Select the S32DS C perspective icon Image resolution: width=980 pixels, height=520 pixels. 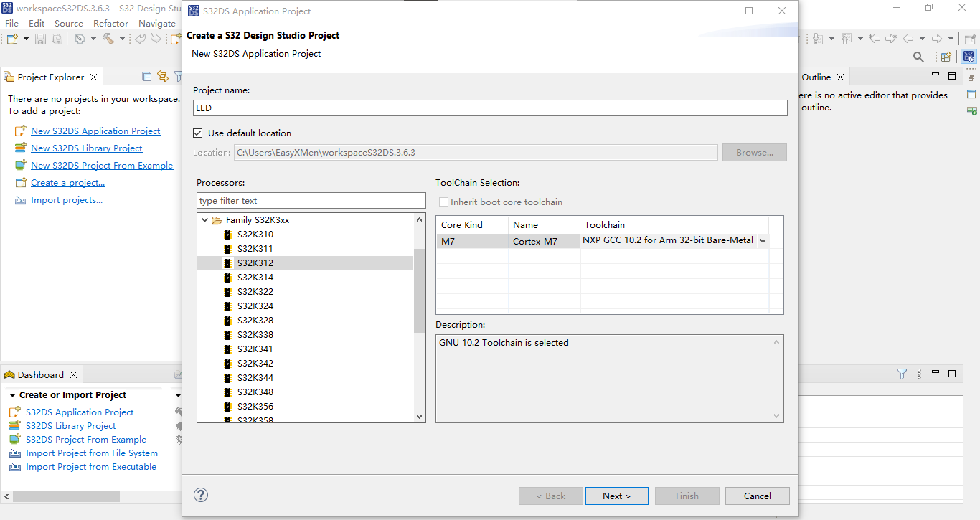point(969,57)
